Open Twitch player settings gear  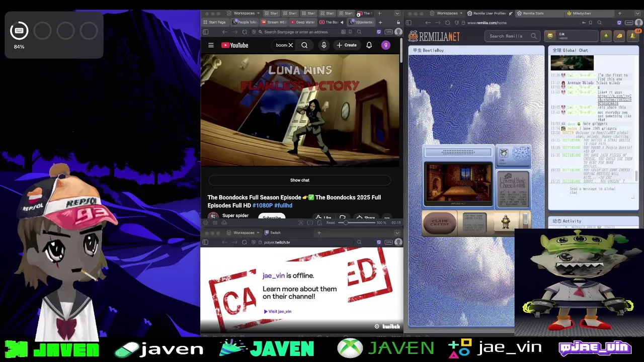(377, 326)
